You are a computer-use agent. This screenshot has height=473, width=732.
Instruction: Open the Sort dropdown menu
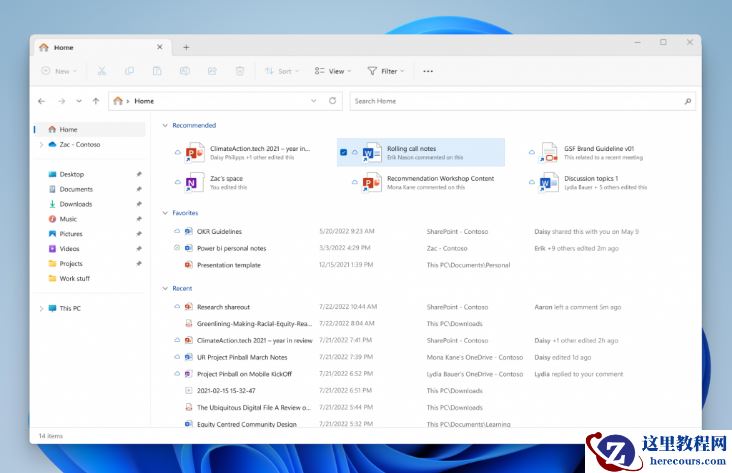282,71
